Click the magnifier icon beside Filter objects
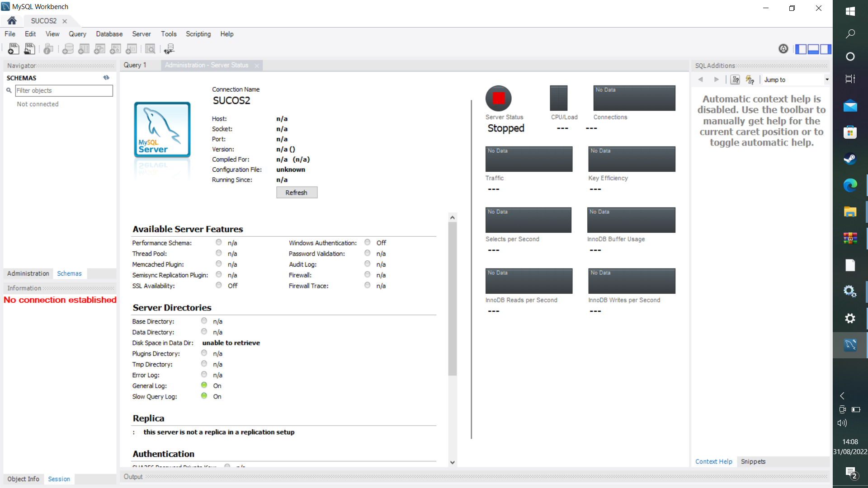 (9, 90)
